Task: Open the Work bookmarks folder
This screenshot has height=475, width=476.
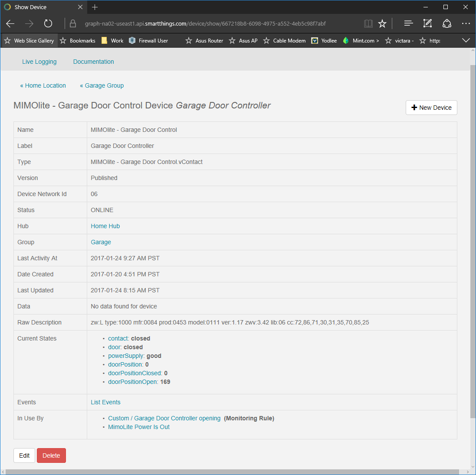Action: [112, 41]
